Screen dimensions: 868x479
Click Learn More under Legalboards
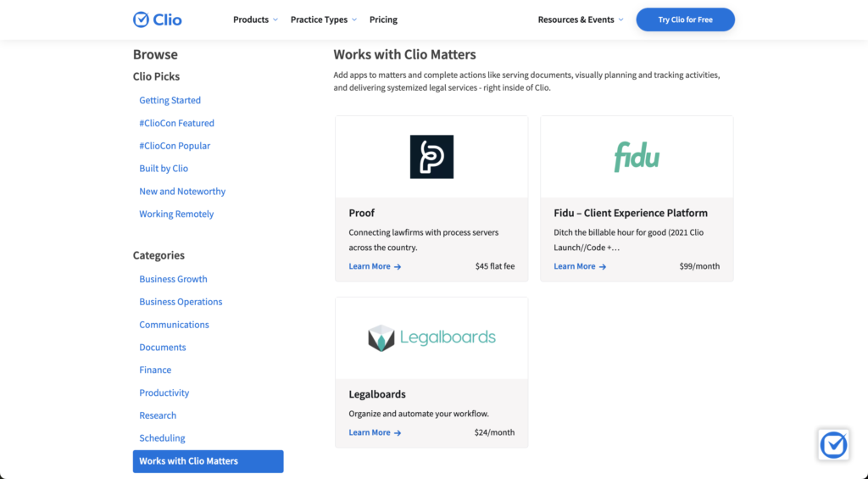[375, 432]
